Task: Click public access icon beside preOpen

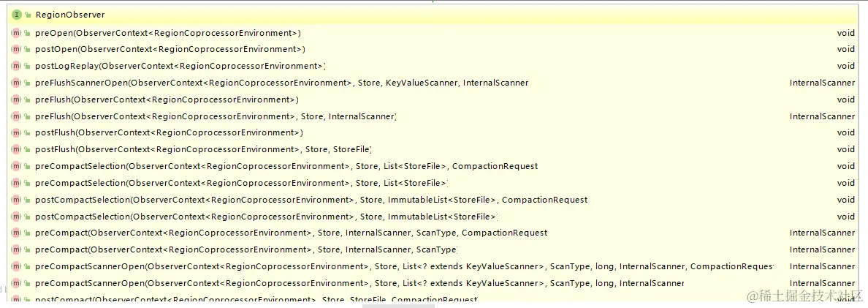Action: point(27,33)
